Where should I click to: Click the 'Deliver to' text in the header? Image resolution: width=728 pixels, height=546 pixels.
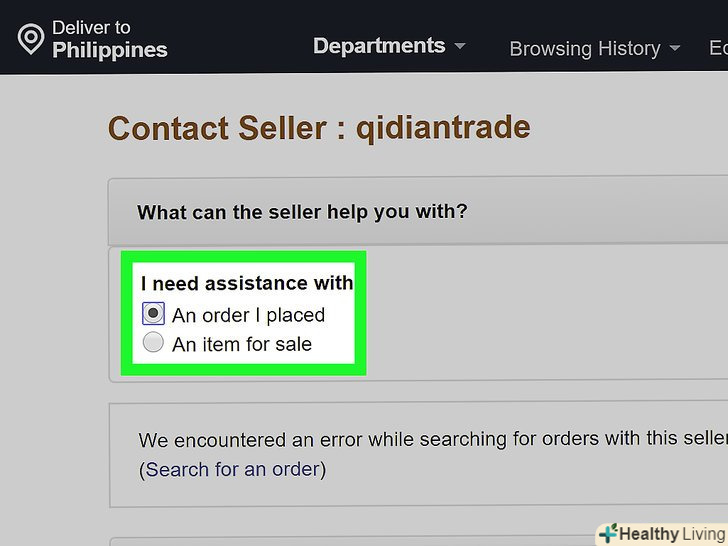click(91, 27)
